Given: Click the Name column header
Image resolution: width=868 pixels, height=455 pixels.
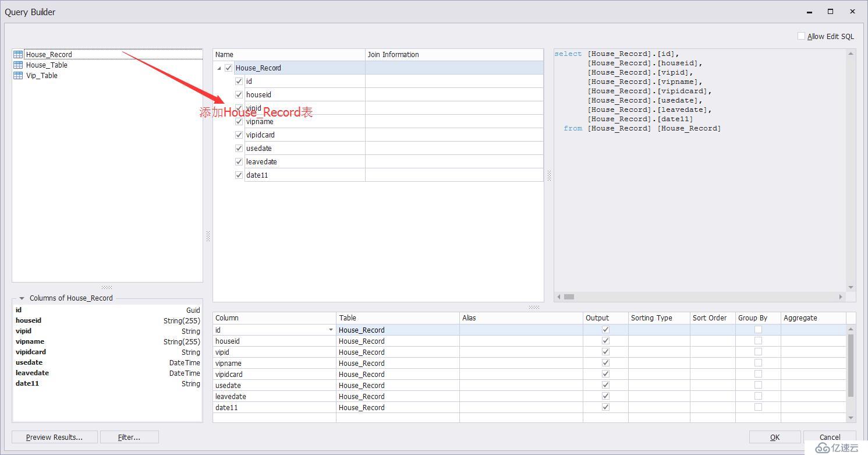Looking at the screenshot, I should [289, 55].
